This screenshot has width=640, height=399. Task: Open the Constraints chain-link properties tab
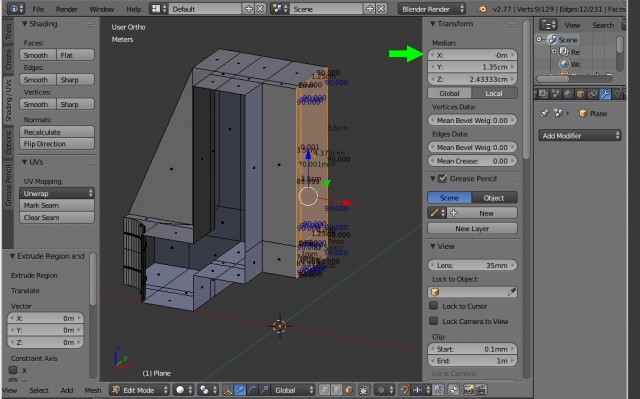[x=593, y=94]
